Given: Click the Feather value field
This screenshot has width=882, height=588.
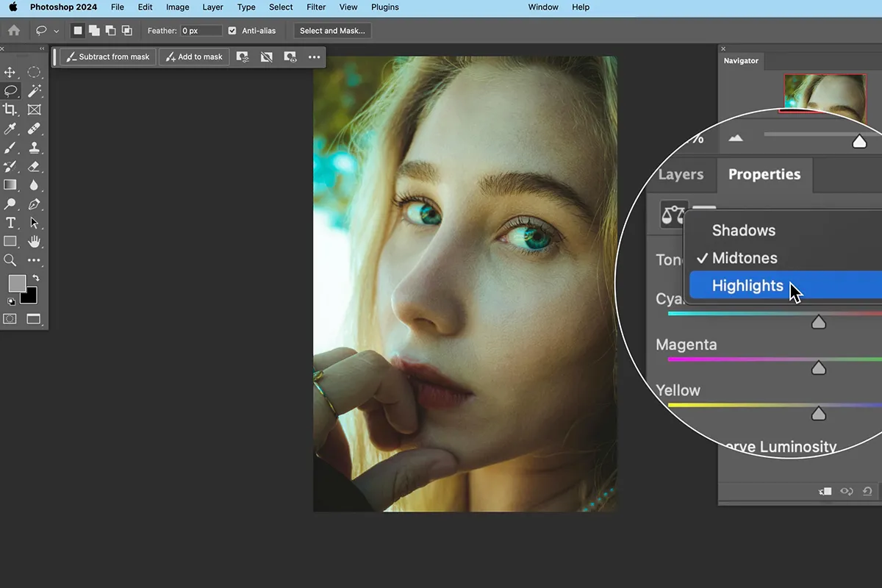Looking at the screenshot, I should [x=201, y=31].
